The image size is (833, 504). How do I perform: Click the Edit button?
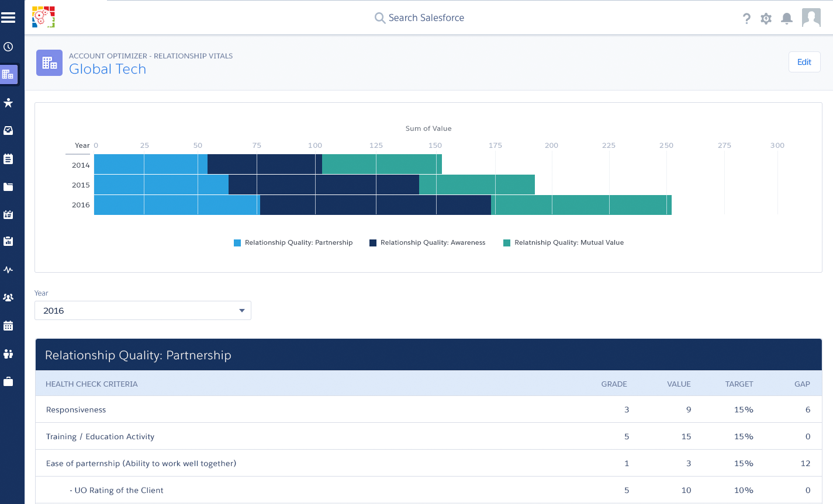coord(804,62)
